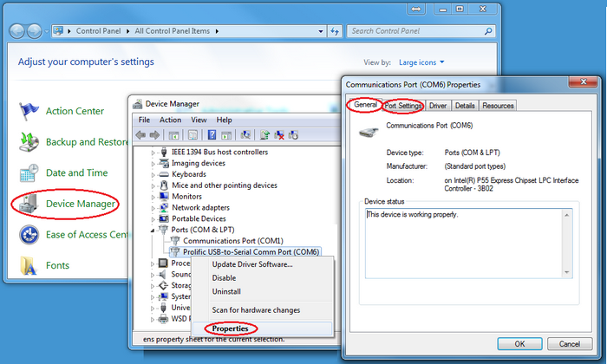
Task: Select Update Driver Software from context menu
Action: (252, 264)
